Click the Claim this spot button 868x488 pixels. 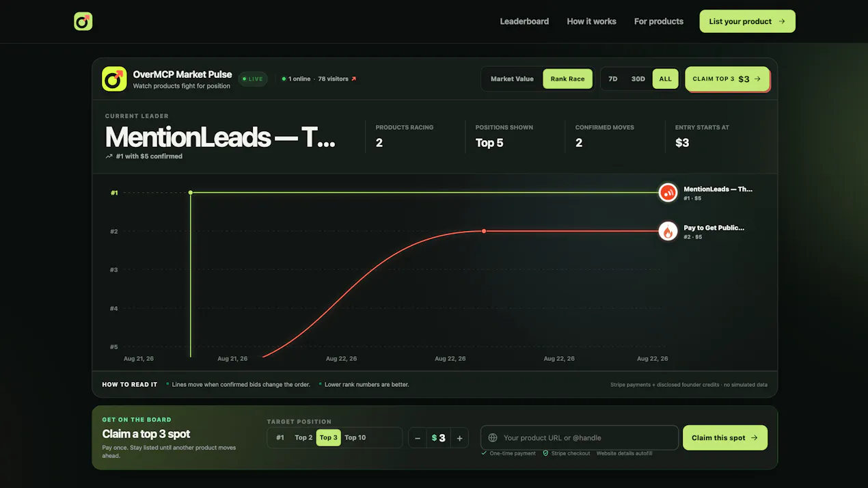tap(725, 437)
